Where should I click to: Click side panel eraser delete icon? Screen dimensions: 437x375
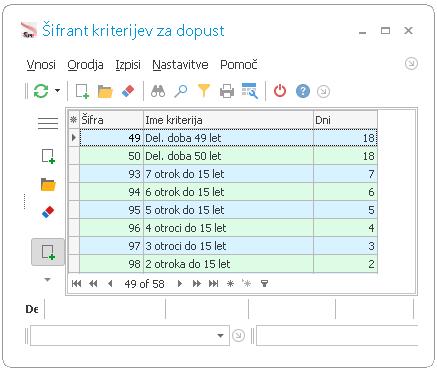48,212
